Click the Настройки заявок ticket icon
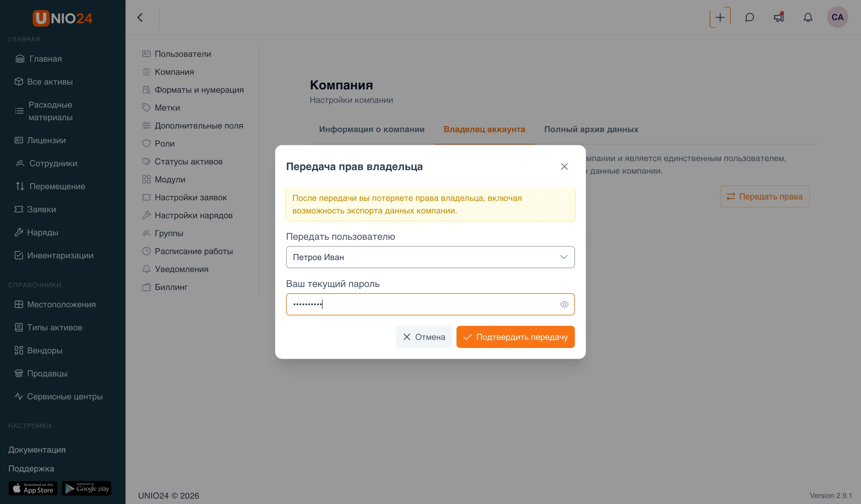 point(146,197)
